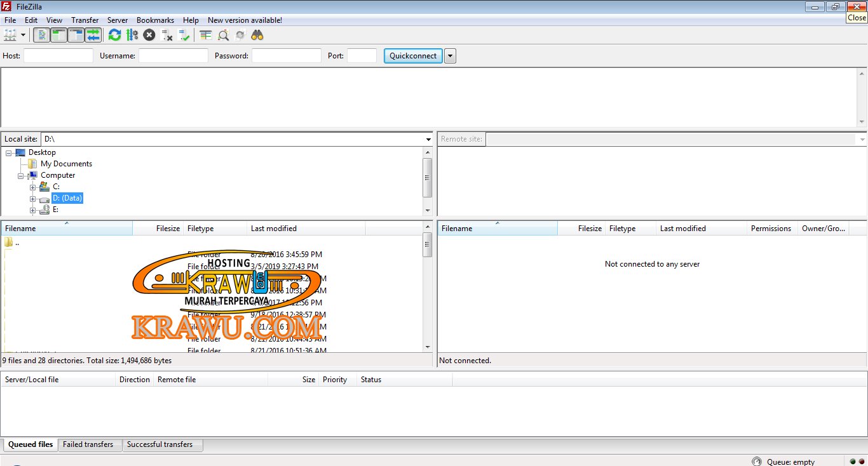This screenshot has height=466, width=868.
Task: Switch to Failed transfers tab
Action: click(88, 444)
